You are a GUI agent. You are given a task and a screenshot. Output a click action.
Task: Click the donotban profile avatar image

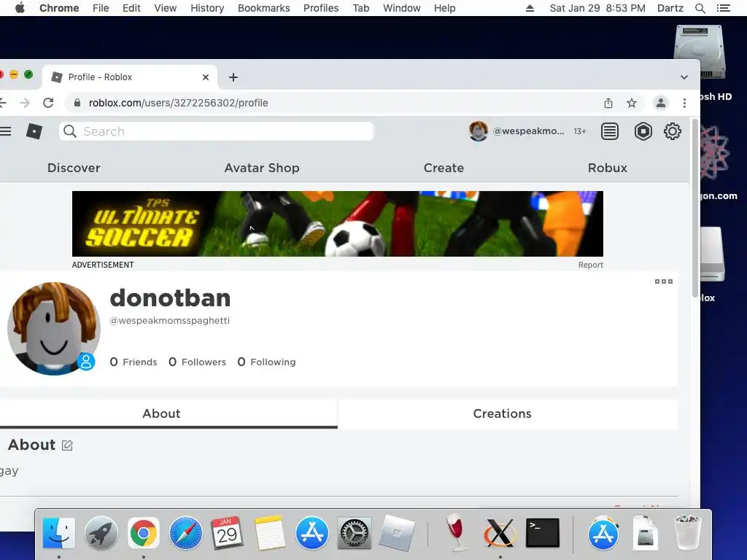(x=54, y=329)
